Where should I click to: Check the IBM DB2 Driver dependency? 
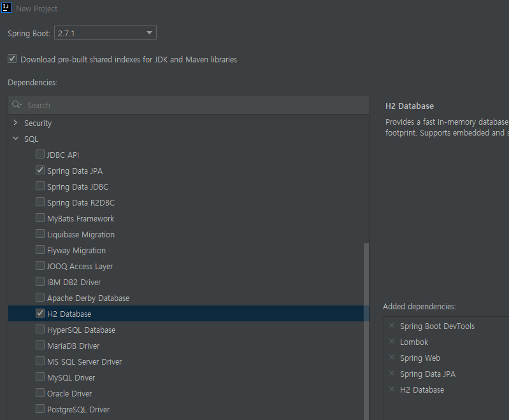click(x=40, y=281)
